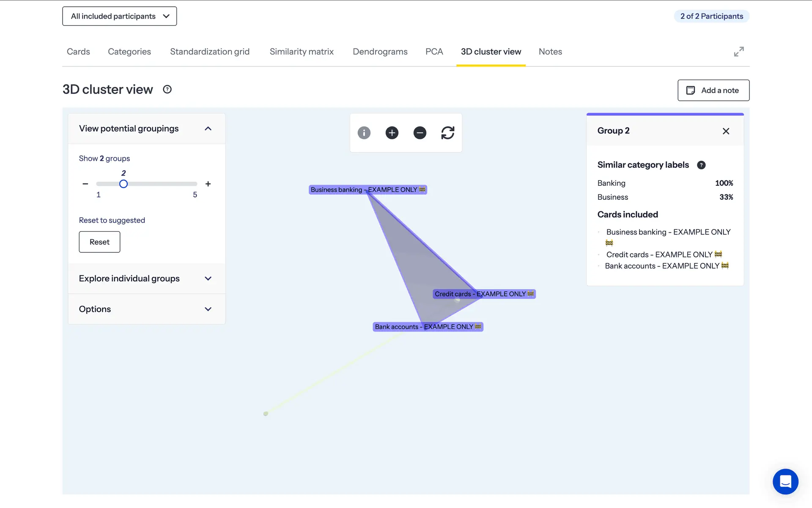Collapse the View potential groupings section
The image size is (812, 508).
point(208,129)
